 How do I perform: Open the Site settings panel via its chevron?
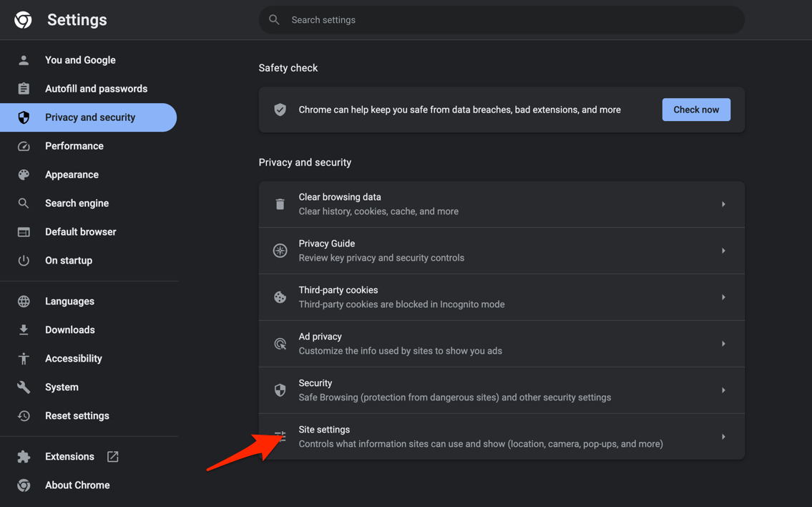pos(723,436)
